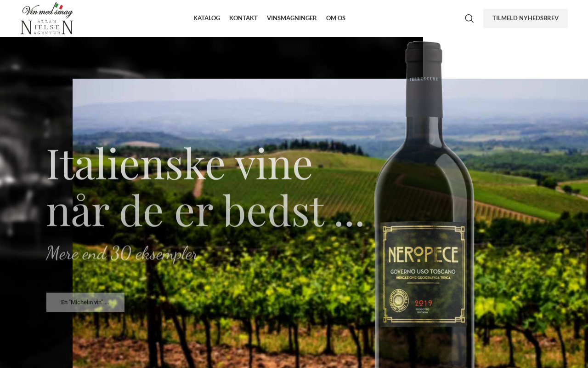Click the En "Michelin vin" button
Screen dimensions: 588x368
[x=85, y=302]
